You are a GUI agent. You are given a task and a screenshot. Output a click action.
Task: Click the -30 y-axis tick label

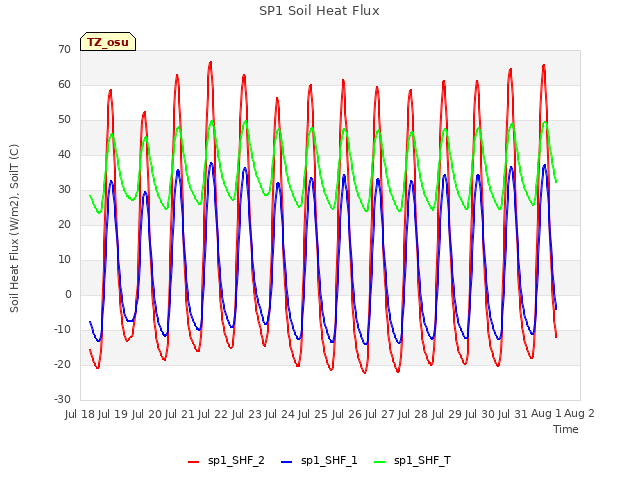[62, 400]
